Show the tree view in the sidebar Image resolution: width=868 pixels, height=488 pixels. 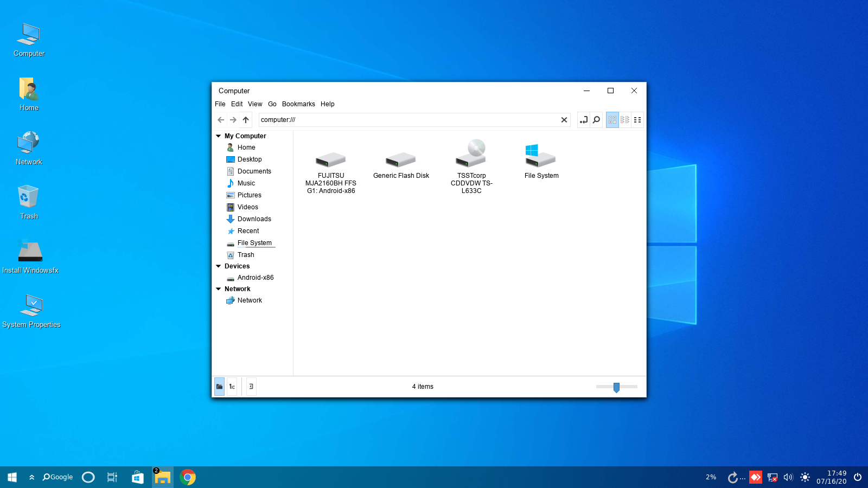232,387
